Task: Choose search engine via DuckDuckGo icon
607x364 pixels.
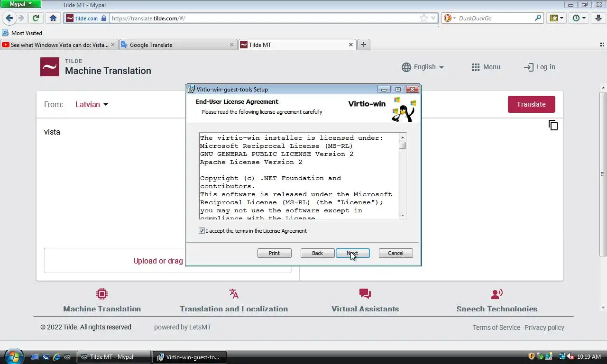Action: 449,18
